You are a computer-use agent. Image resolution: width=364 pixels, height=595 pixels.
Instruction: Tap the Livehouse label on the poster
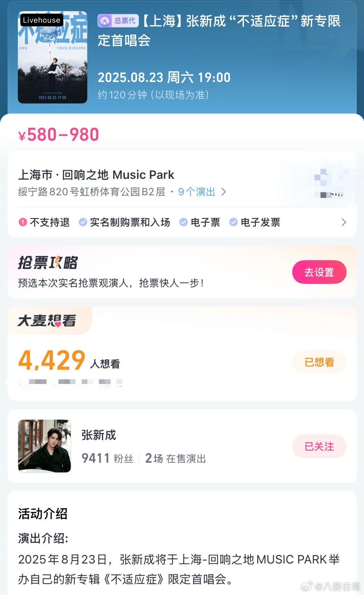click(41, 20)
